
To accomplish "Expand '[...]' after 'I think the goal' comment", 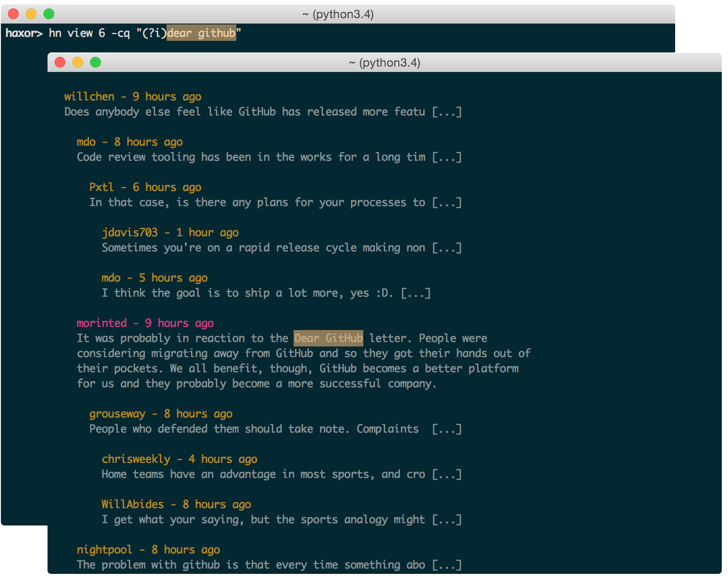I will 416,293.
